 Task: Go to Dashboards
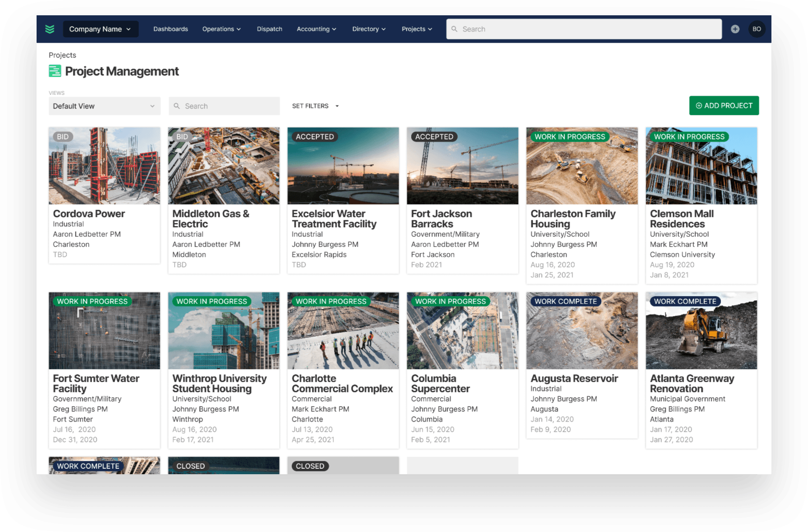[171, 29]
